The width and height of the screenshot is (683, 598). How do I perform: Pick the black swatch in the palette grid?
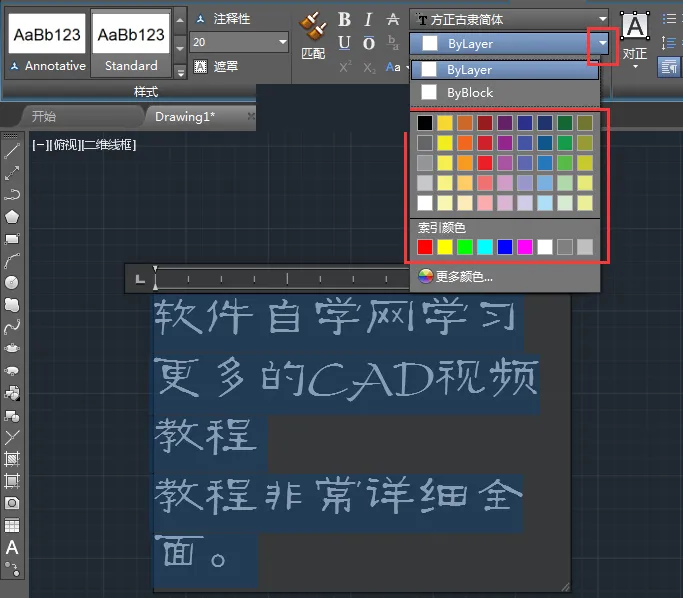(x=425, y=123)
